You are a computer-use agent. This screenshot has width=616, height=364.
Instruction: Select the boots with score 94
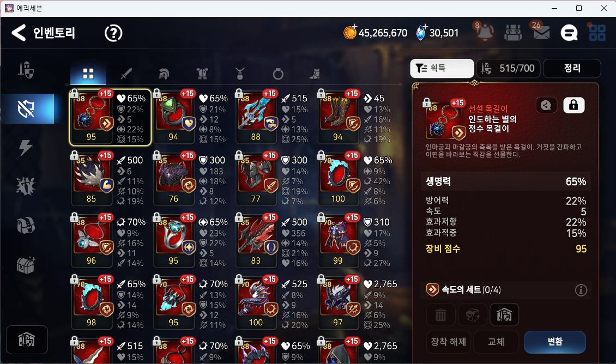(338, 117)
